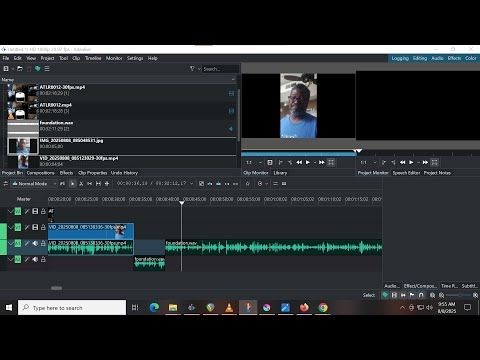This screenshot has height=360, width=480.
Task: Click the track compositing icon left of Normal Mode
Action: point(6,184)
